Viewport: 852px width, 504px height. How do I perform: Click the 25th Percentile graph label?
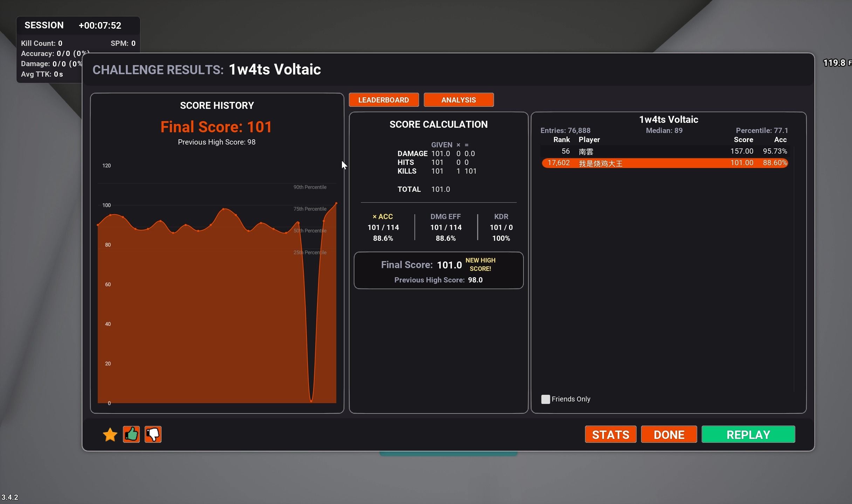coord(310,252)
